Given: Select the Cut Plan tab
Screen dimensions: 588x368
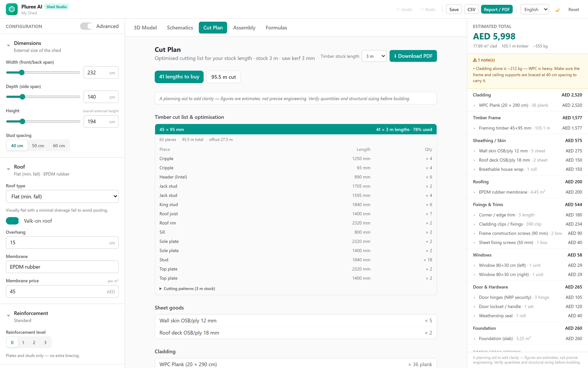Looking at the screenshot, I should (x=213, y=28).
